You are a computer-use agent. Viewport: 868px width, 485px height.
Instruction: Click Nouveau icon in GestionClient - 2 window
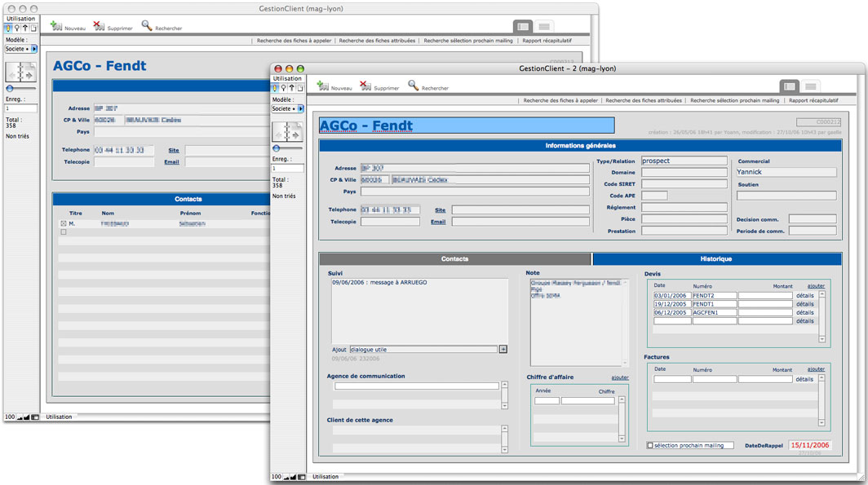pyautogui.click(x=323, y=86)
